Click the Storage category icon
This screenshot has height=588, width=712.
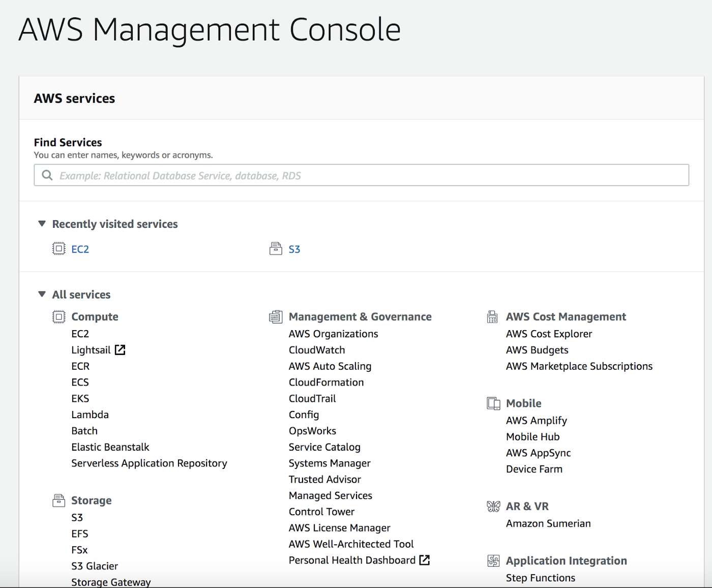[59, 501]
